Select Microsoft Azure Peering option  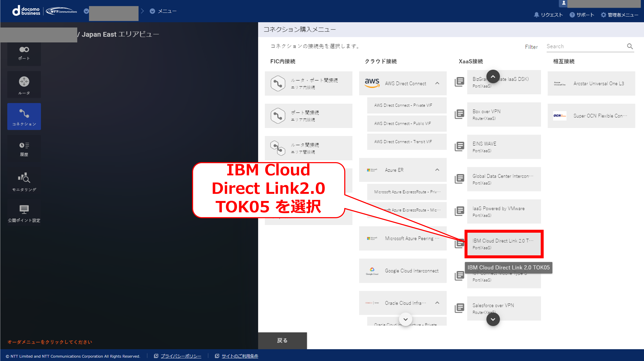pyautogui.click(x=403, y=238)
